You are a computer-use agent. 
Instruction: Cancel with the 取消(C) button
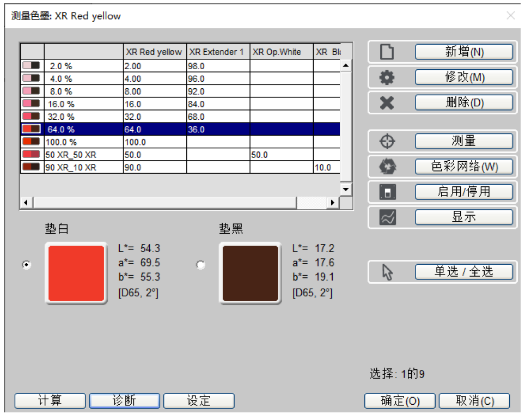click(x=474, y=401)
